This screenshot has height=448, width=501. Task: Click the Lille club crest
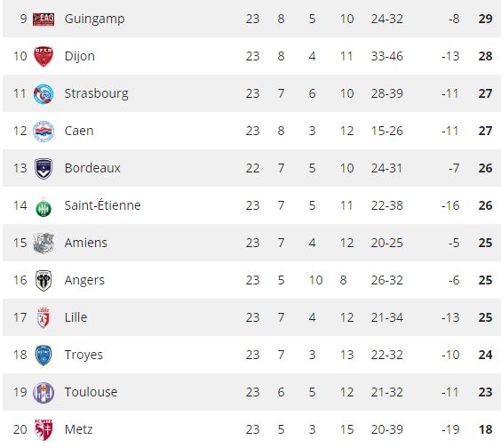[44, 317]
